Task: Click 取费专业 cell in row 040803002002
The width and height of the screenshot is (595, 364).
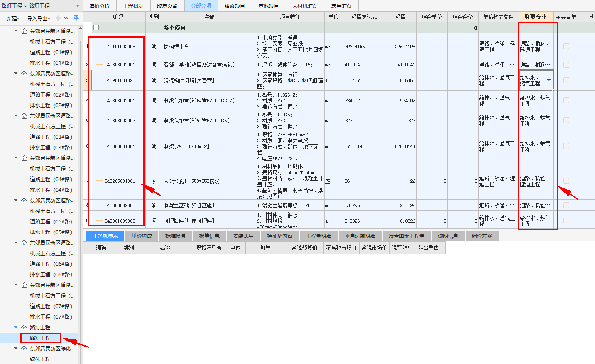Action: click(x=536, y=121)
